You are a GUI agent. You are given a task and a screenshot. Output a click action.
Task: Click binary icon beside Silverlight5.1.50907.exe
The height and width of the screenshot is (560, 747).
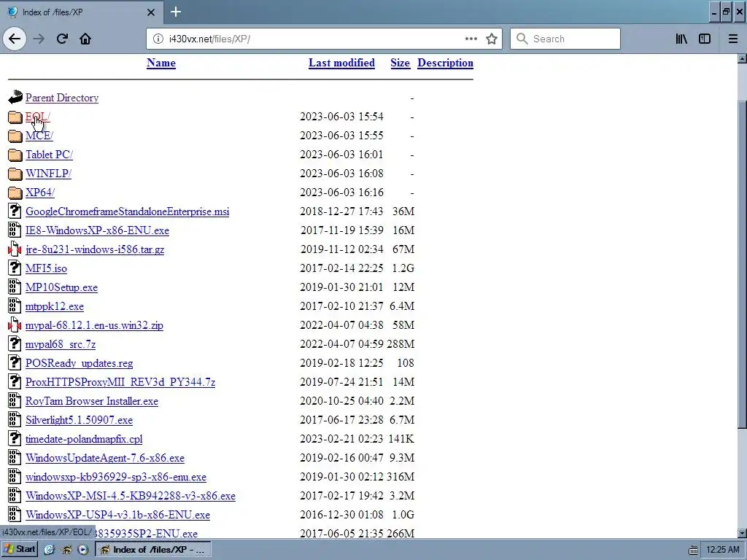pyautogui.click(x=15, y=420)
